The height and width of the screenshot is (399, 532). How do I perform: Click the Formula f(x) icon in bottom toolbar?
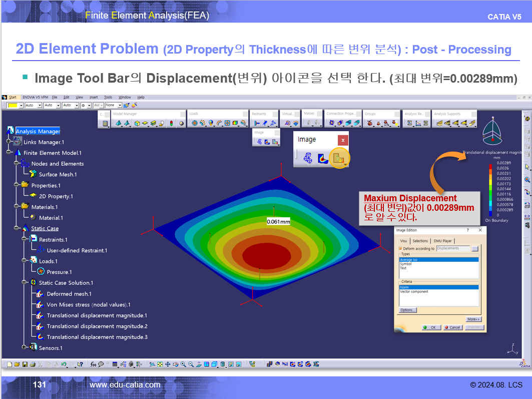click(93, 364)
